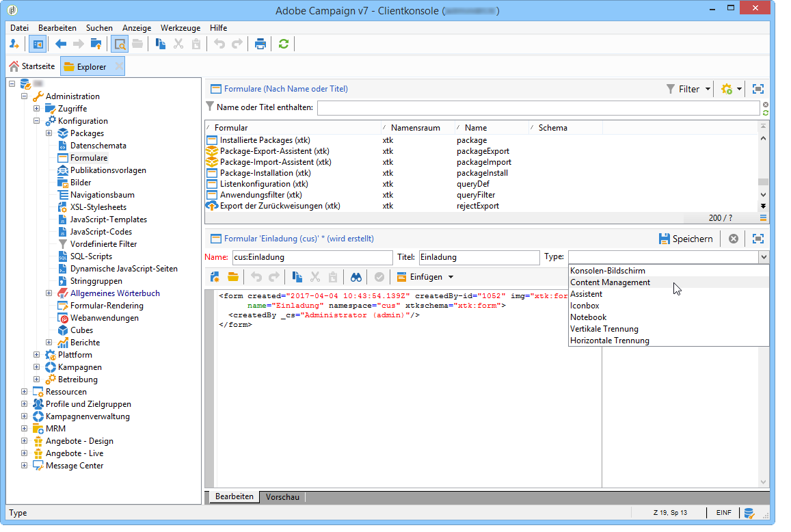
Task: Click the connect user icon at toolbar start
Action: pyautogui.click(x=14, y=44)
